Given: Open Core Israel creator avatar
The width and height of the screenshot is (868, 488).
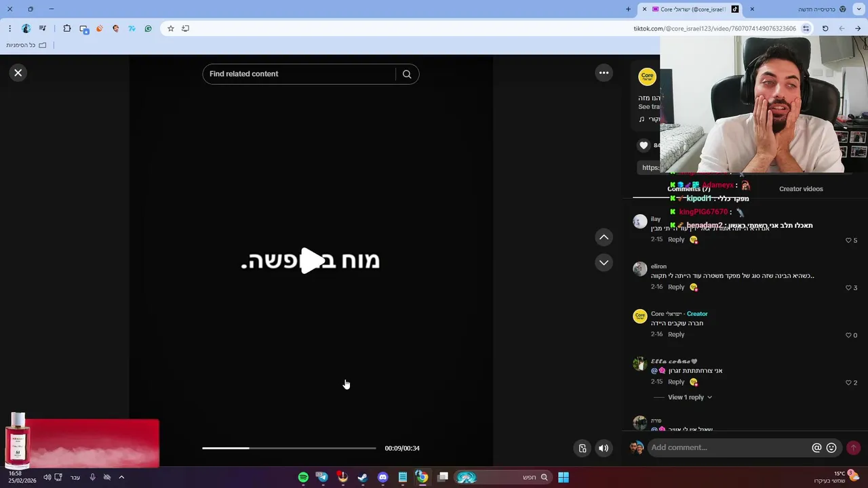Looking at the screenshot, I should pyautogui.click(x=648, y=77).
